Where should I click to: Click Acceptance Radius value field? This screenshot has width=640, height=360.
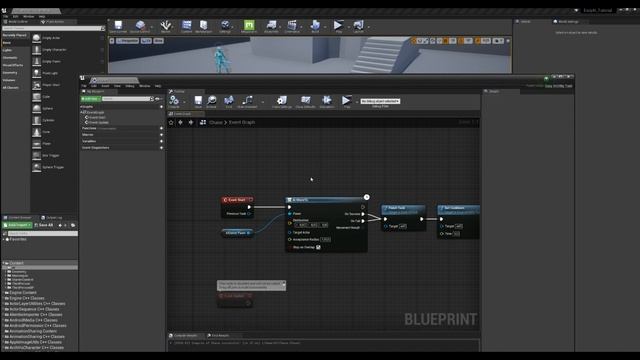[x=325, y=240]
